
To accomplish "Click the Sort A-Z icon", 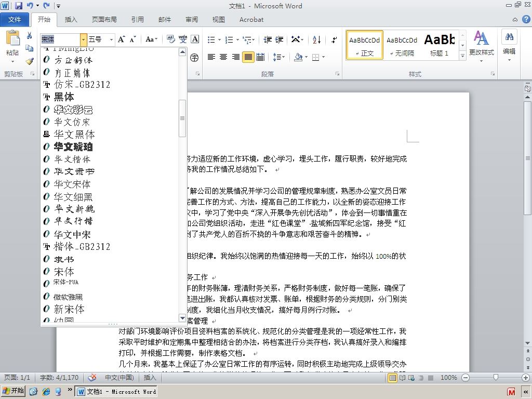I will click(316, 39).
